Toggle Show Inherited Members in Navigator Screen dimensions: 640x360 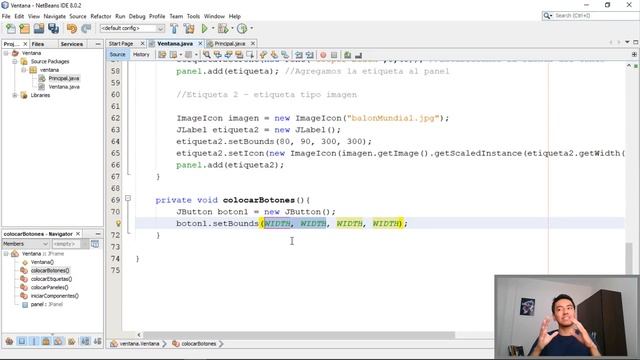[9, 341]
